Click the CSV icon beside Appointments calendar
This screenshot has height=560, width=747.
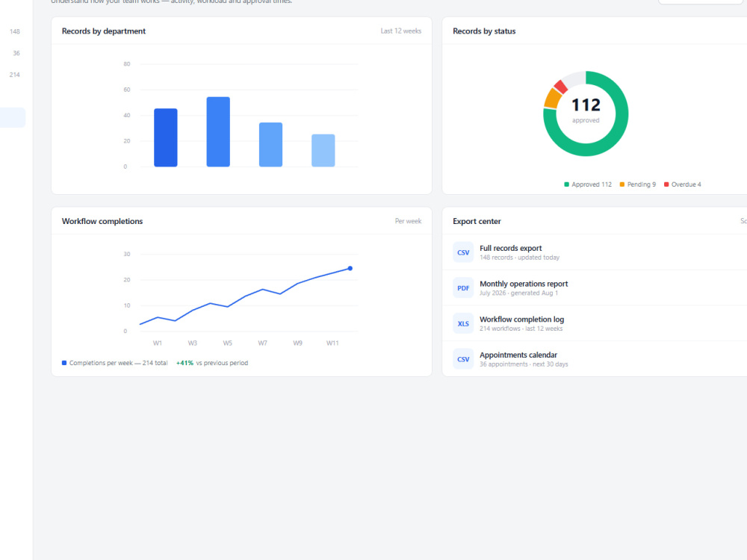point(463,360)
